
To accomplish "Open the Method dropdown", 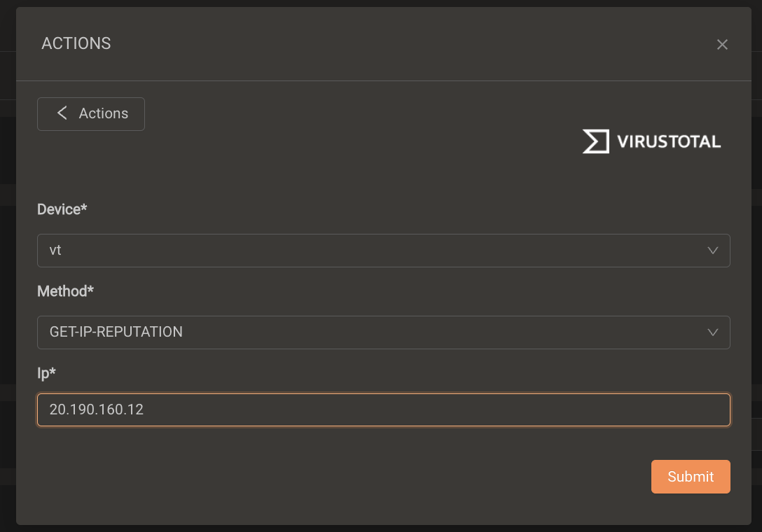I will coord(383,332).
